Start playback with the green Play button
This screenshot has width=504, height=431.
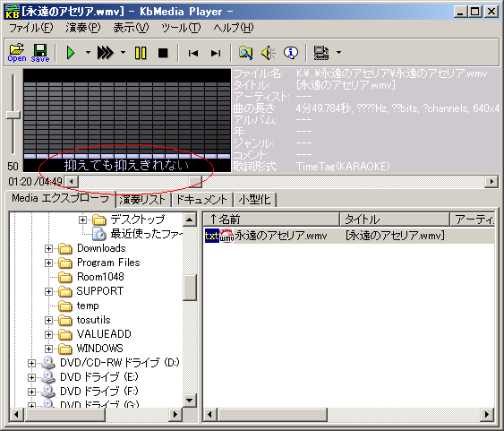71,53
